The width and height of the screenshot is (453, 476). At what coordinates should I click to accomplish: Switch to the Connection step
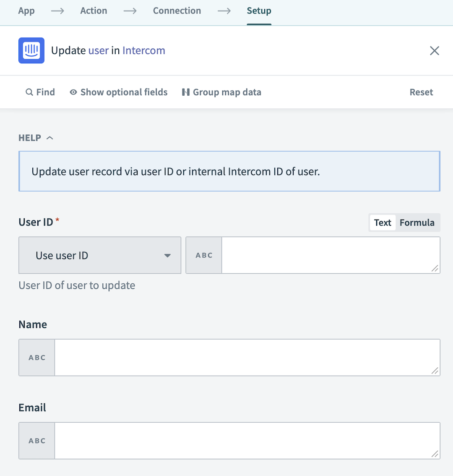(x=177, y=10)
